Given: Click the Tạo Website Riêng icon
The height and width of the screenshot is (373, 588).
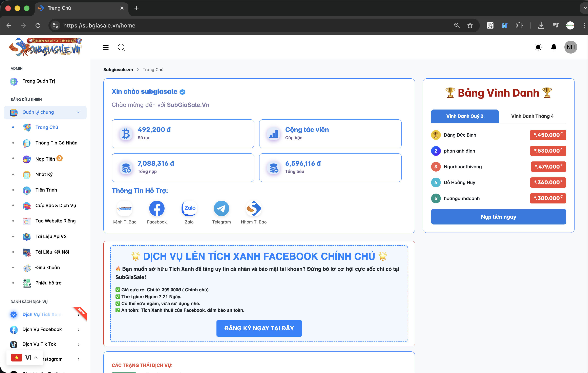Looking at the screenshot, I should pos(27,221).
